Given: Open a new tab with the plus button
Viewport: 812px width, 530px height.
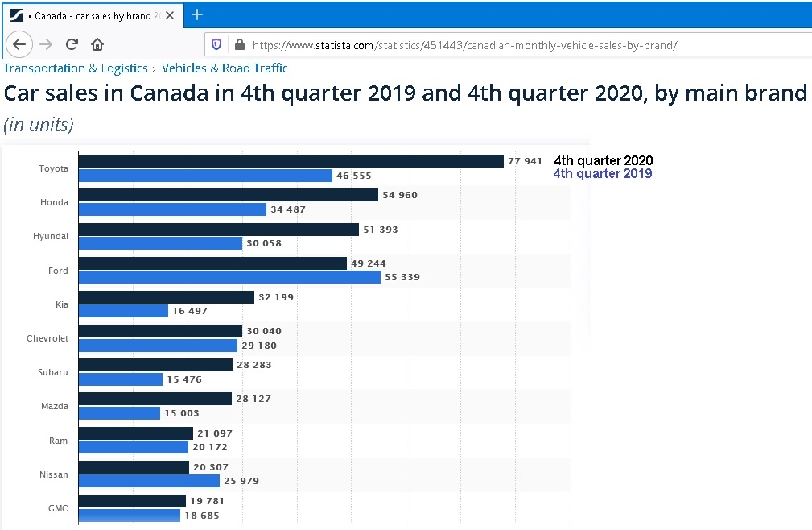Looking at the screenshot, I should tap(197, 15).
